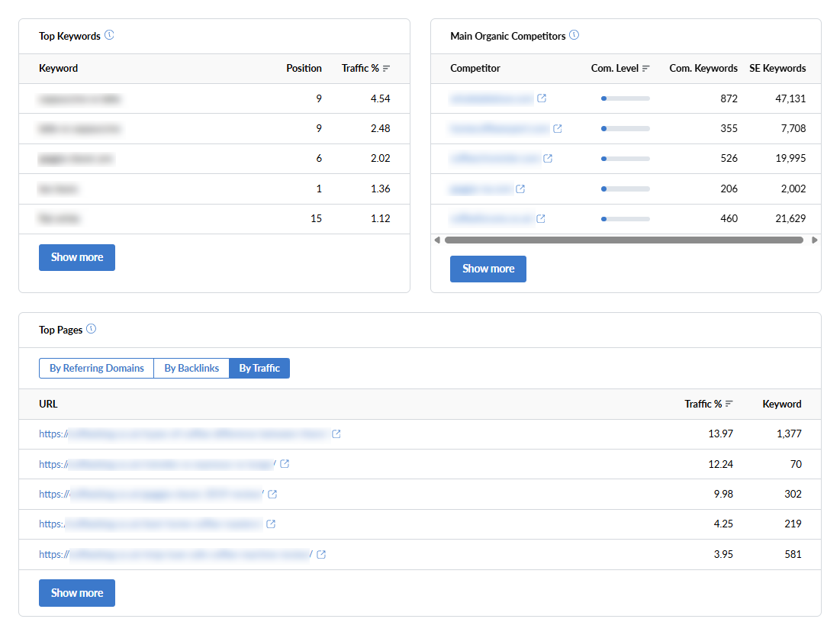
Task: Open external link for page with 3.95 traffic
Action: (x=321, y=554)
